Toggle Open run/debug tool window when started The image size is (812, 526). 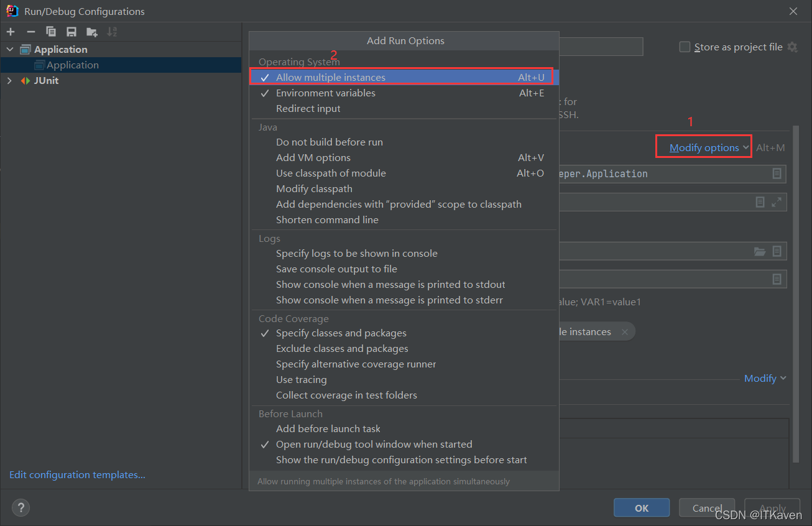coord(404,445)
